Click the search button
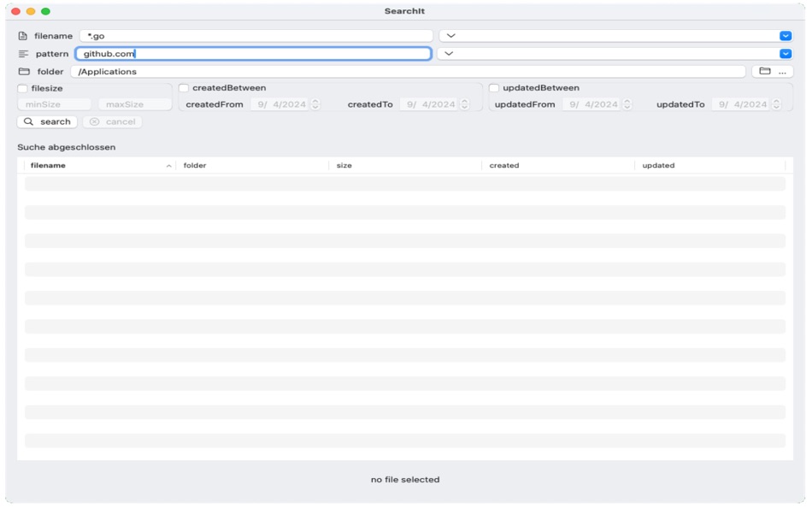The height and width of the screenshot is (508, 812). coord(49,121)
